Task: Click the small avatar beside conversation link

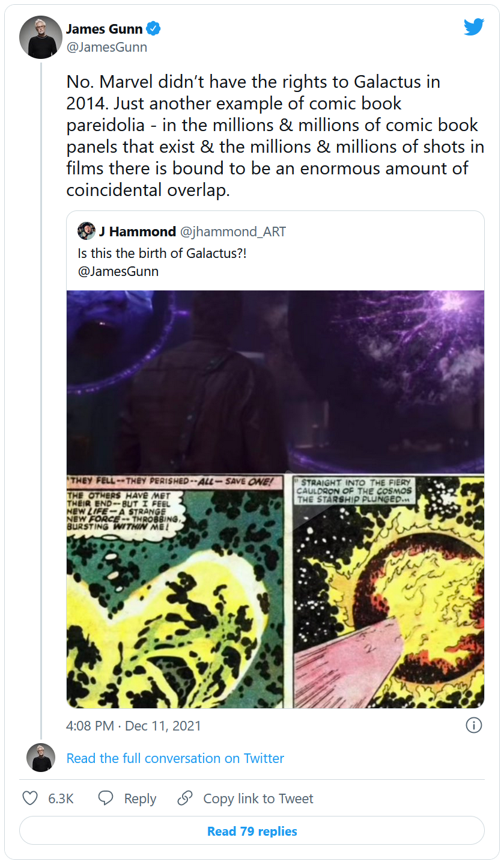Action: point(41,758)
